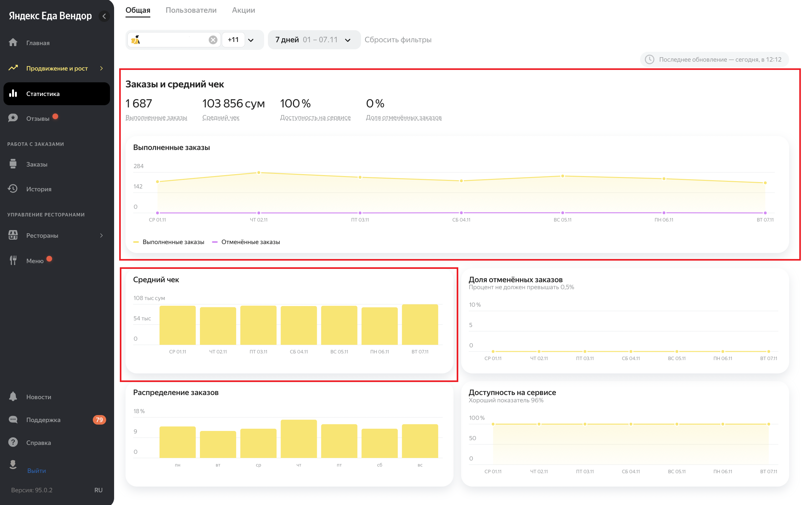812x505 pixels.
Task: Switch to the Пользователи tab
Action: click(191, 10)
